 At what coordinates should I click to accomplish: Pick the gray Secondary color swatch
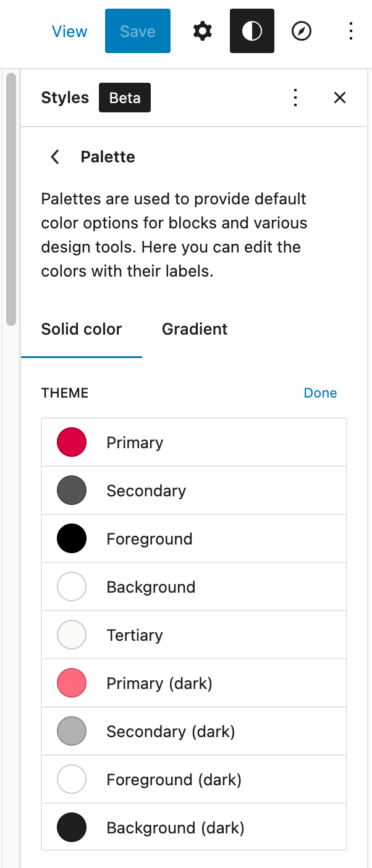tap(72, 491)
